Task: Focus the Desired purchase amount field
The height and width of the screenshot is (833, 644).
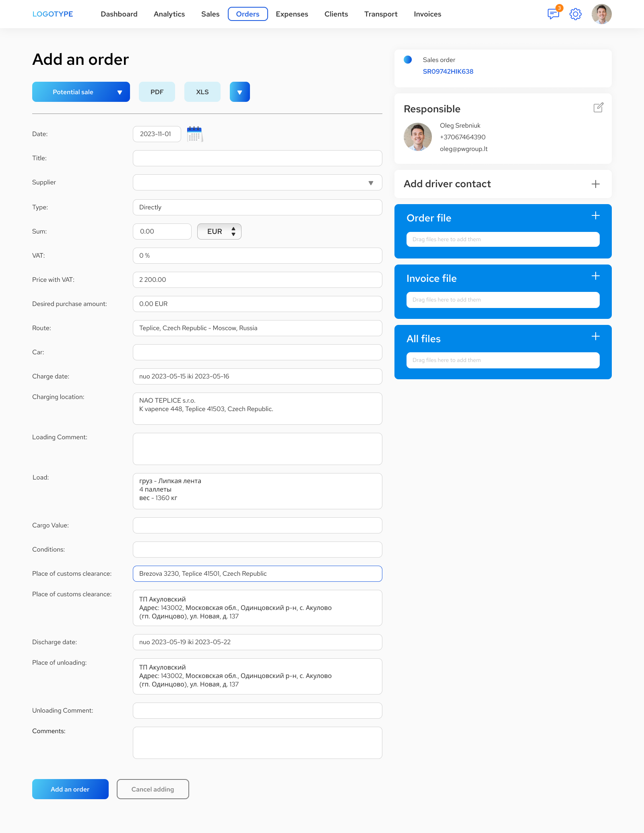Action: (x=258, y=304)
